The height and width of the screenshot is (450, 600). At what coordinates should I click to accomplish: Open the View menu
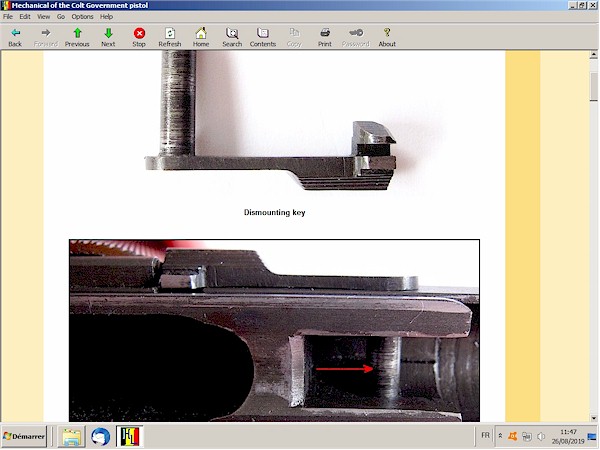(x=44, y=16)
